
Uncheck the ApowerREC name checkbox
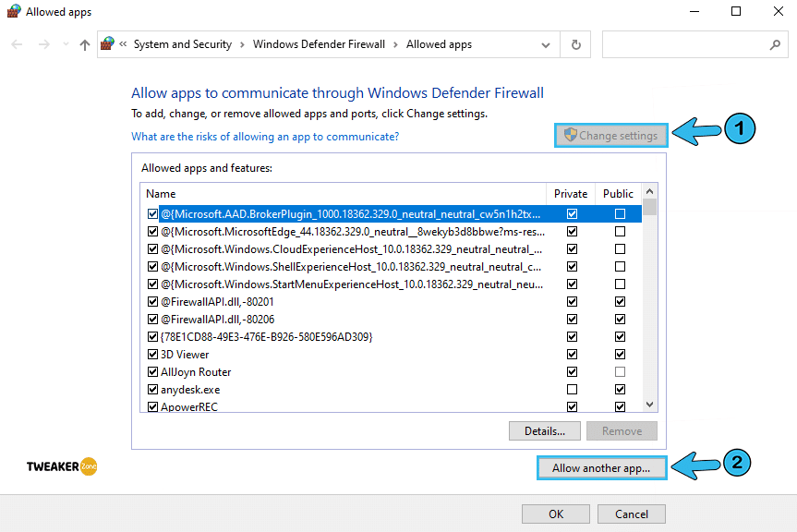pyautogui.click(x=152, y=407)
